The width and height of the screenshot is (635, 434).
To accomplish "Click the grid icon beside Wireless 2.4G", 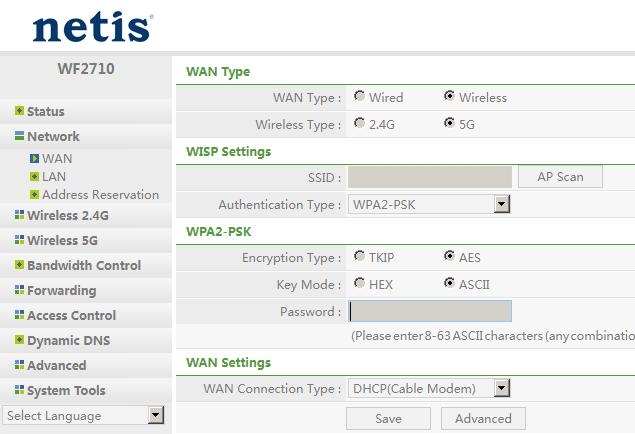I will point(19,215).
